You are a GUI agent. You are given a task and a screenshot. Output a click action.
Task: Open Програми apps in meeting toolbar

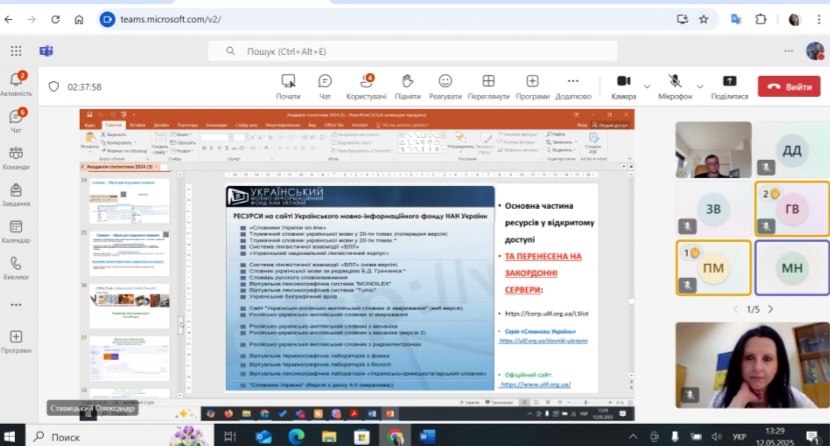click(x=531, y=85)
